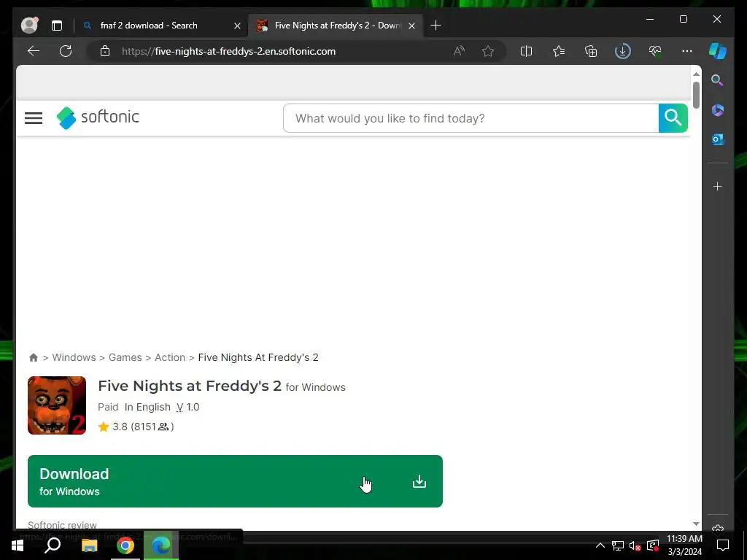Image resolution: width=747 pixels, height=560 pixels.
Task: Click scrollbar down arrow
Action: pos(696,524)
